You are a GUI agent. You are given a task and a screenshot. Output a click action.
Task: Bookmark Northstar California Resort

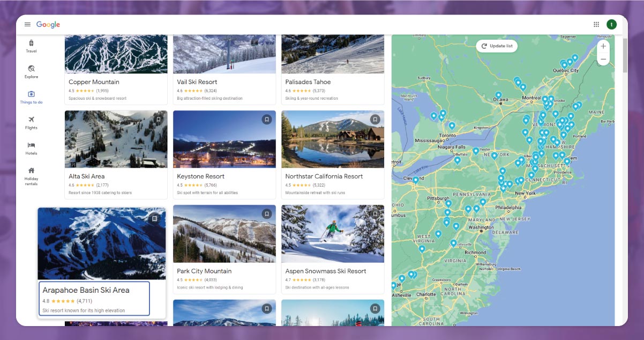coord(375,119)
